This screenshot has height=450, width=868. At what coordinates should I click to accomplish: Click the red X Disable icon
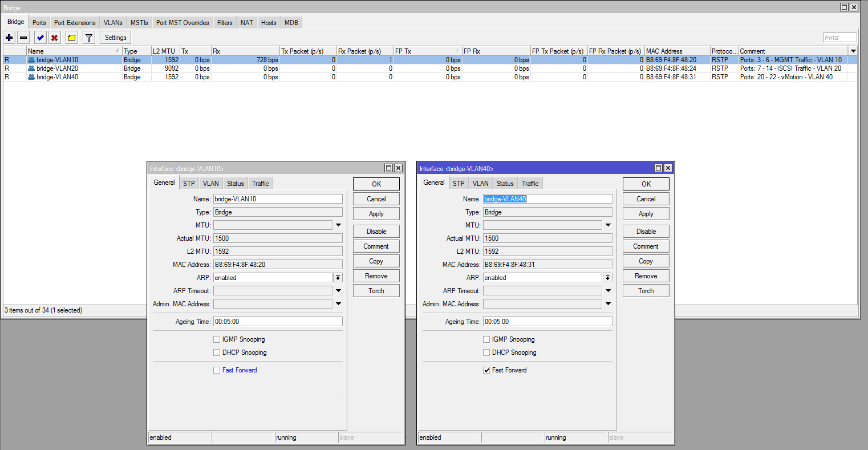pos(55,38)
